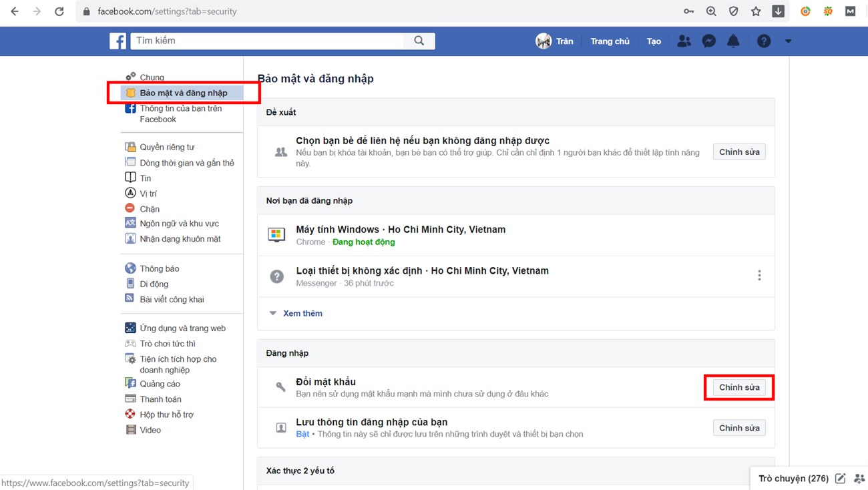The width and height of the screenshot is (868, 490).
Task: Click the shield extension icon
Action: pyautogui.click(x=733, y=11)
